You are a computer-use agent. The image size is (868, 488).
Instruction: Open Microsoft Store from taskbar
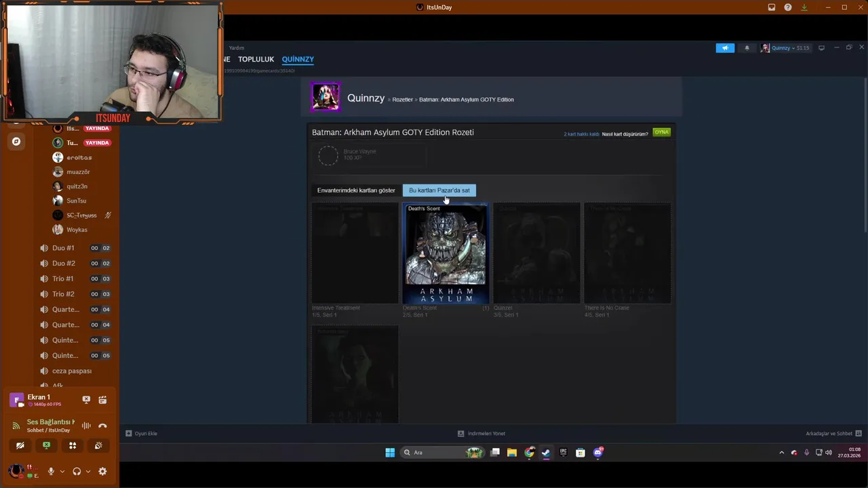click(580, 452)
